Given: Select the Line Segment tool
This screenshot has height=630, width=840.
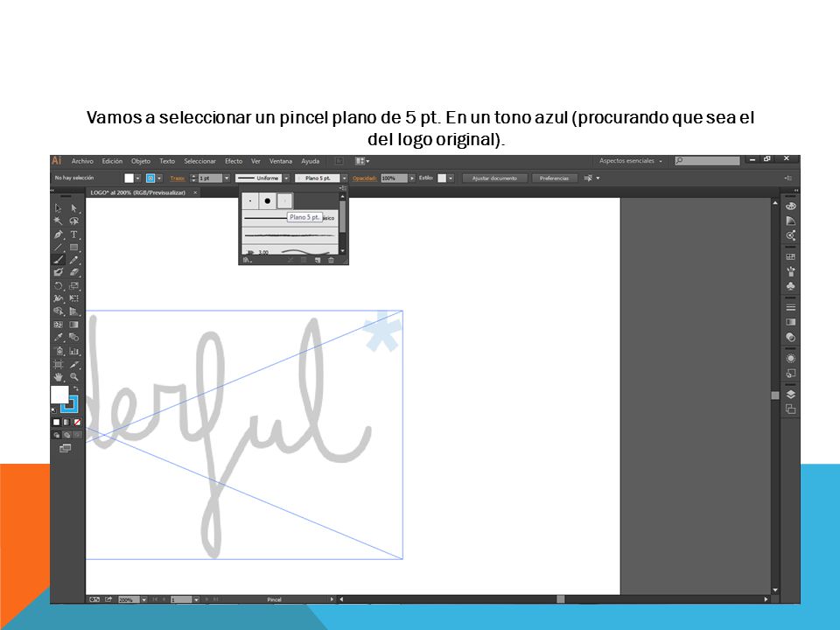Looking at the screenshot, I should (59, 247).
